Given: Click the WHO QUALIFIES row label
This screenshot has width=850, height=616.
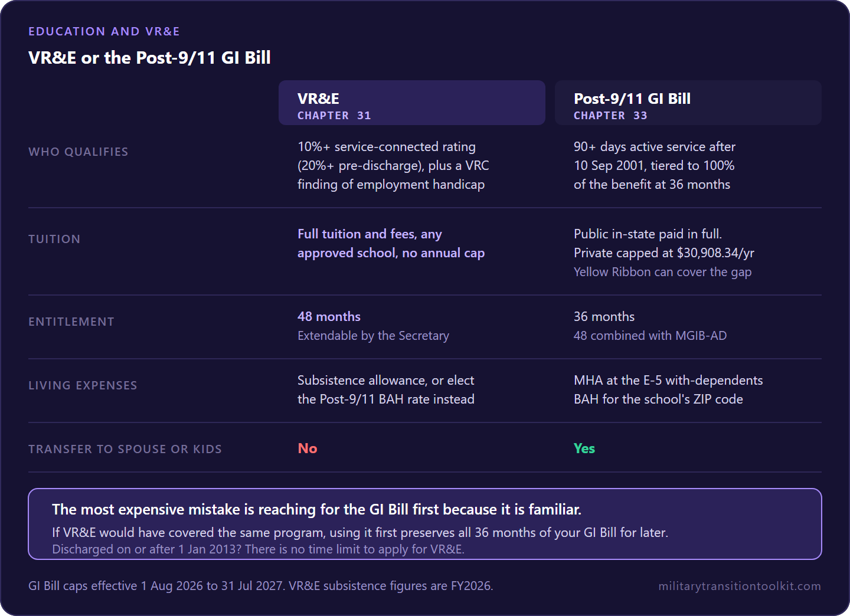Looking at the screenshot, I should click(79, 152).
